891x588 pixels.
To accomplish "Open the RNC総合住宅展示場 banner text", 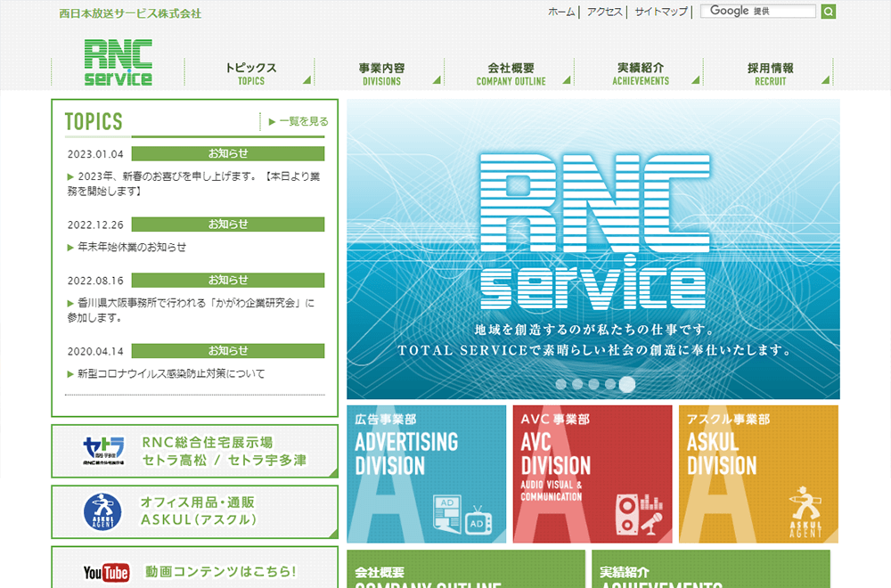I will pyautogui.click(x=225, y=451).
